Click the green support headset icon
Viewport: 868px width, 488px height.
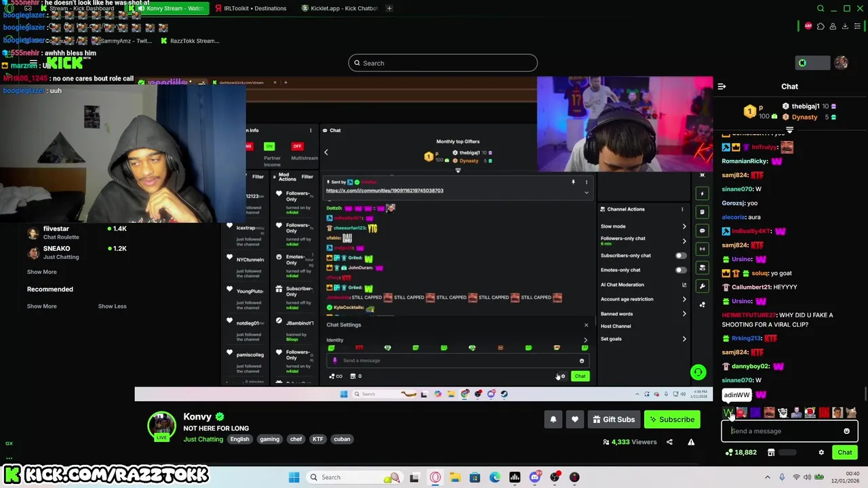[698, 372]
